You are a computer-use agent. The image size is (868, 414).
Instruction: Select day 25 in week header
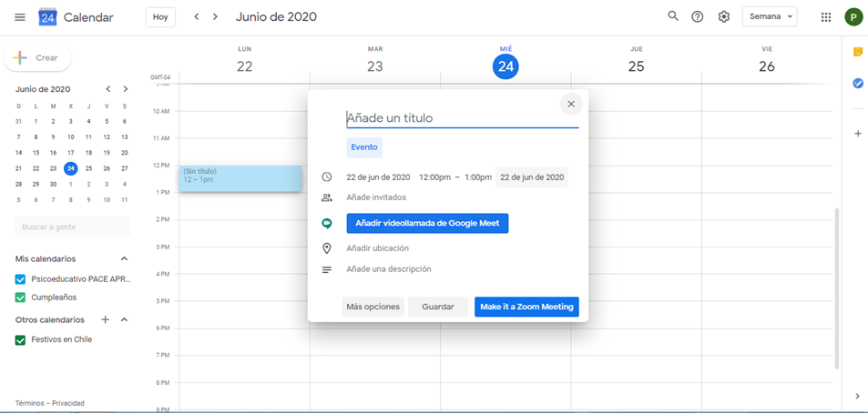(x=636, y=67)
